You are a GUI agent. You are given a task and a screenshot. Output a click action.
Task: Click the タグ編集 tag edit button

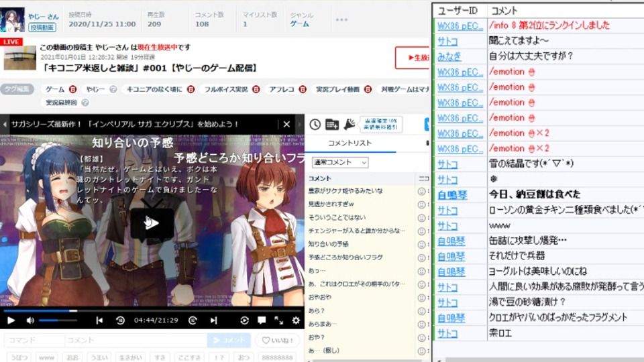(17, 89)
